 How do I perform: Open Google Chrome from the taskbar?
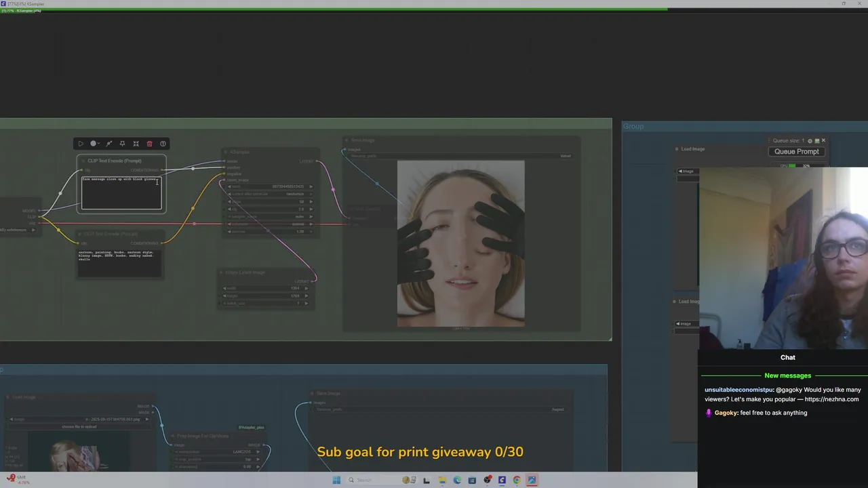click(517, 480)
